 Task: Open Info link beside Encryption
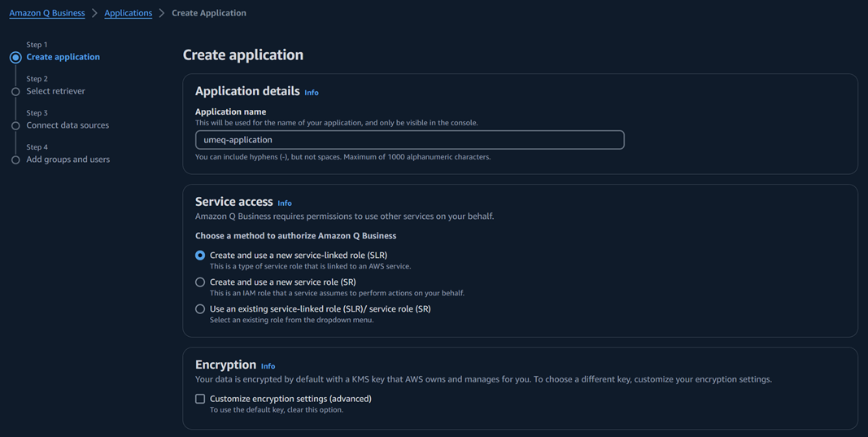268,366
